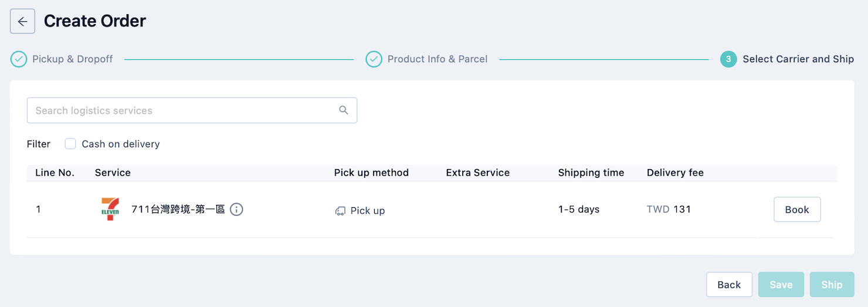Click the search magnifier icon

344,110
